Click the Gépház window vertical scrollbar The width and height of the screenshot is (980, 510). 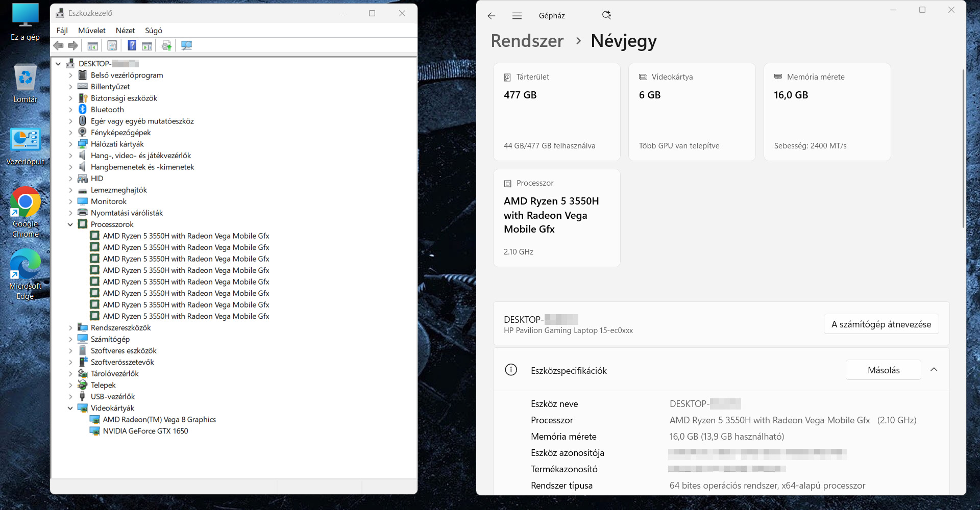pyautogui.click(x=963, y=148)
